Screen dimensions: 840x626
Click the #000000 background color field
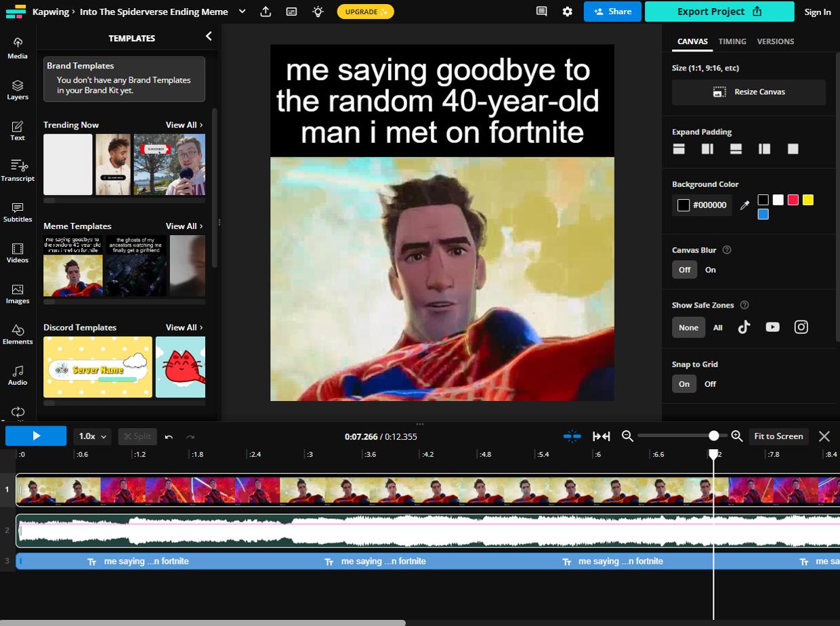(x=702, y=205)
